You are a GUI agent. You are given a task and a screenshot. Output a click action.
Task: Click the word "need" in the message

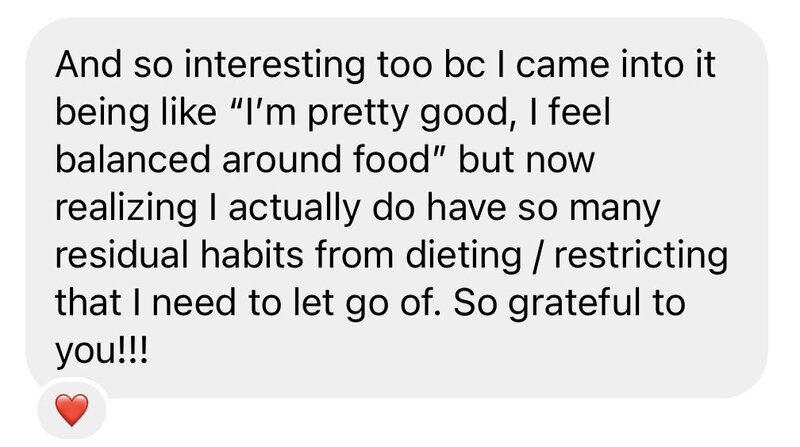[x=194, y=302]
